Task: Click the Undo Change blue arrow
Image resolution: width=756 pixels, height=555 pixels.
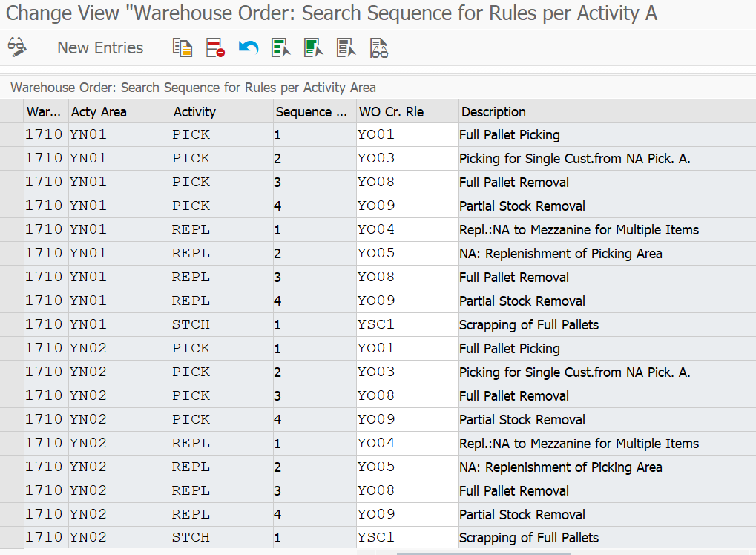Action: coord(248,48)
